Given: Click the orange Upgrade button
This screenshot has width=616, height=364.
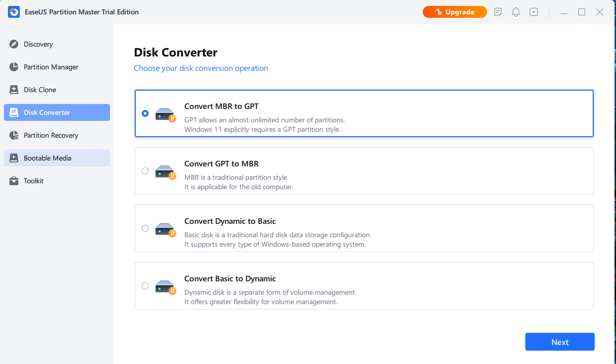Looking at the screenshot, I should (454, 12).
